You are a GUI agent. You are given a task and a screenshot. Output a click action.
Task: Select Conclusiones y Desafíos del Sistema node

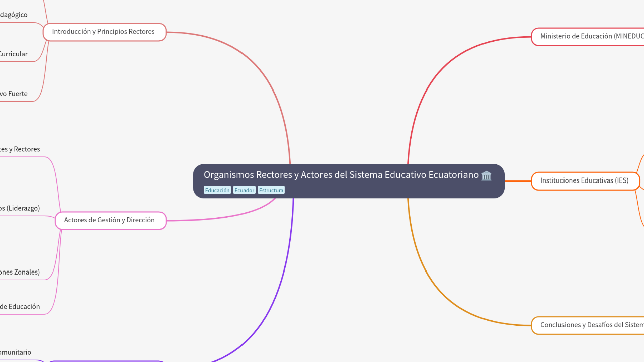coord(588,325)
